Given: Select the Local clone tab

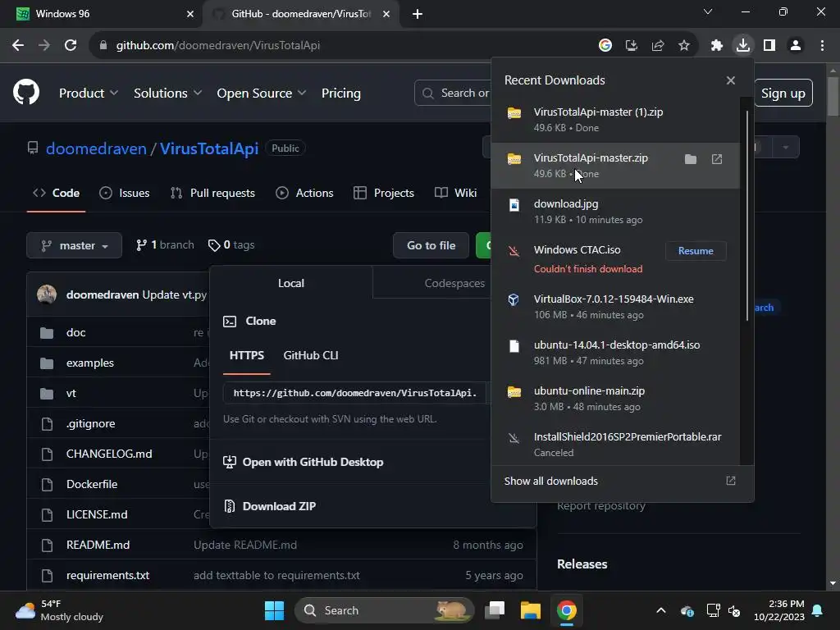Looking at the screenshot, I should tap(291, 283).
